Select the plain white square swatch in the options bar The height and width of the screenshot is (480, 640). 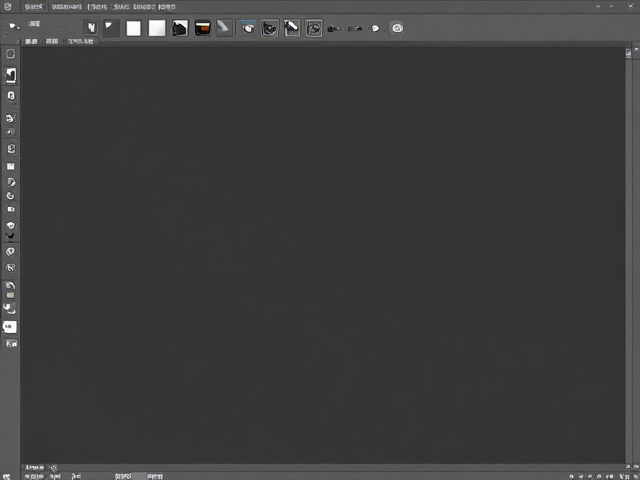pyautogui.click(x=133, y=28)
